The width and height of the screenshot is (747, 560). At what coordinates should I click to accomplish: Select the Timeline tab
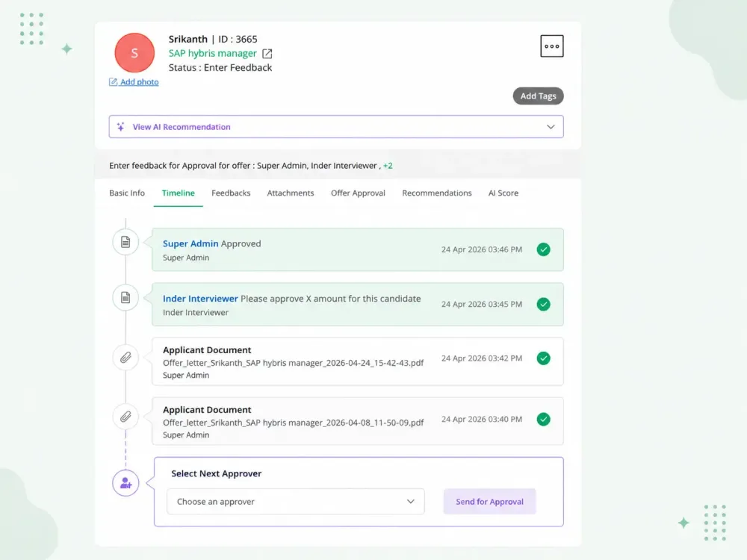point(179,193)
